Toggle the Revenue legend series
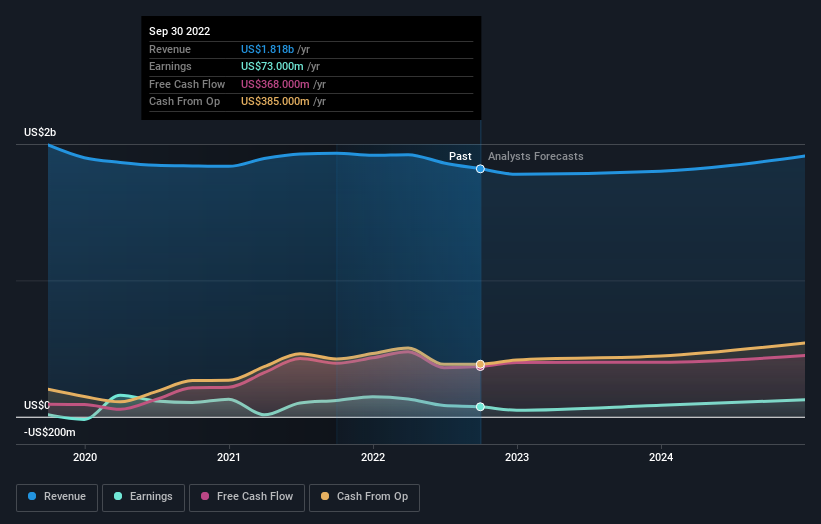Screen dimensions: 821x524 [57, 497]
